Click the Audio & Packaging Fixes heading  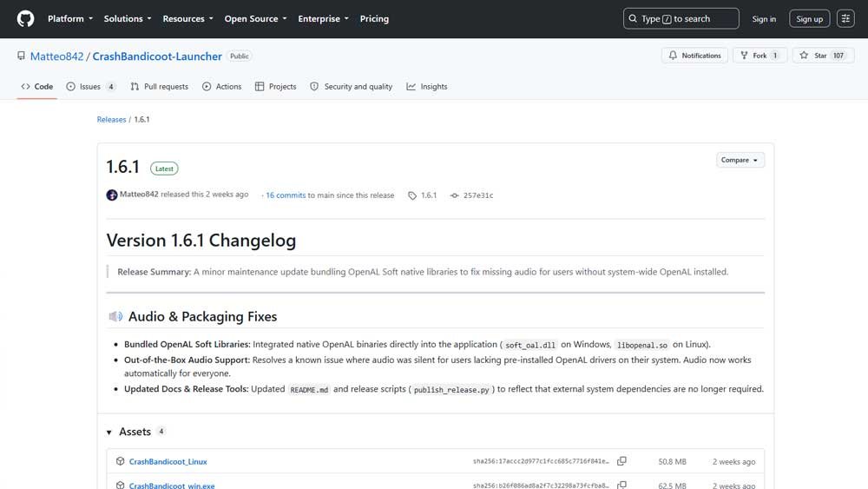coord(202,316)
